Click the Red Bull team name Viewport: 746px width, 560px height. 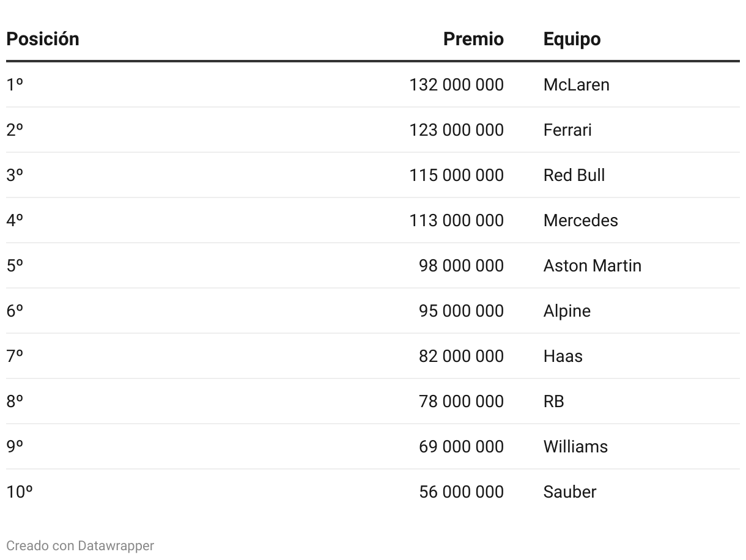tap(574, 175)
